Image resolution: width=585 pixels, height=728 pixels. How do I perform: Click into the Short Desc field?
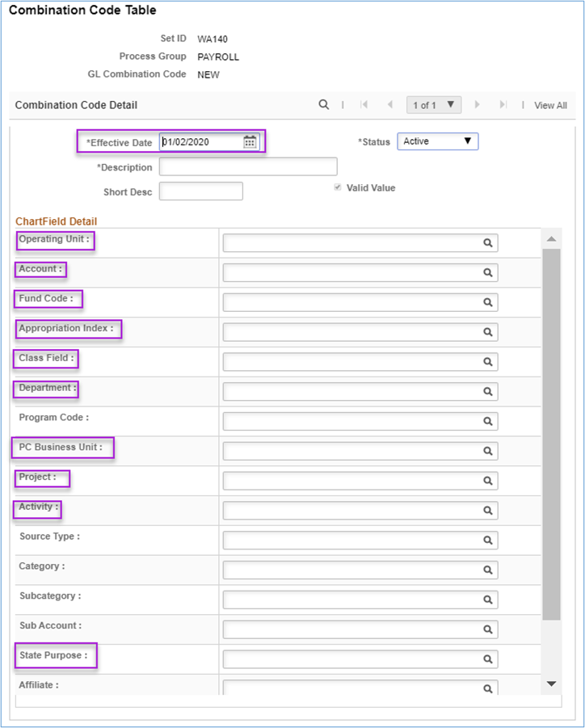pos(200,191)
